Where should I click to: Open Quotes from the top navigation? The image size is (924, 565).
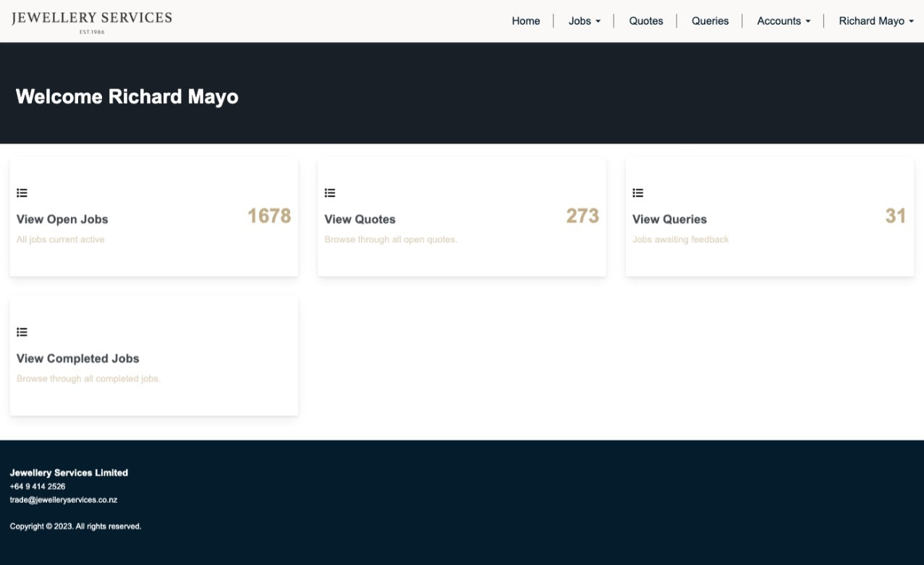[x=645, y=21]
